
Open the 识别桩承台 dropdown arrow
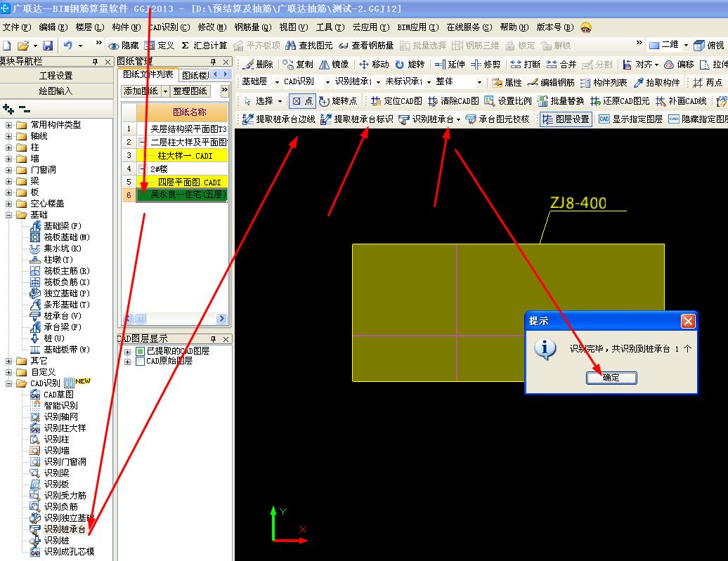click(458, 120)
